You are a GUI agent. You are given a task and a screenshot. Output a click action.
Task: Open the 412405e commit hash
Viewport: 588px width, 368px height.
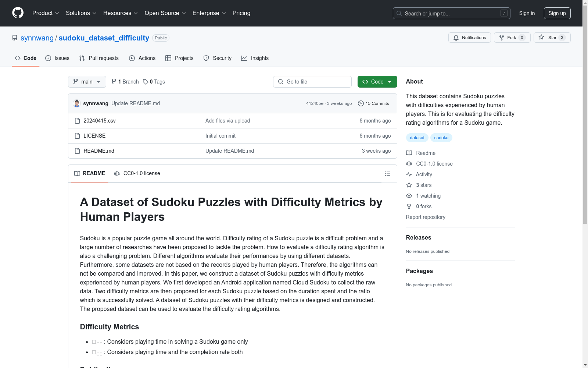[x=315, y=103]
